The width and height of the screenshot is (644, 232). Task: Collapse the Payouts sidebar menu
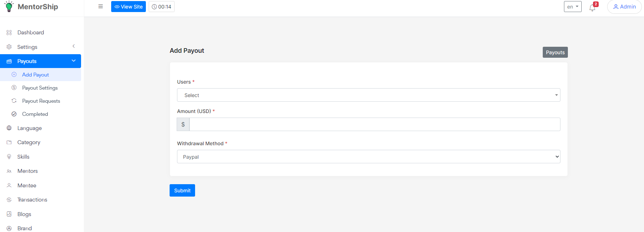click(74, 61)
